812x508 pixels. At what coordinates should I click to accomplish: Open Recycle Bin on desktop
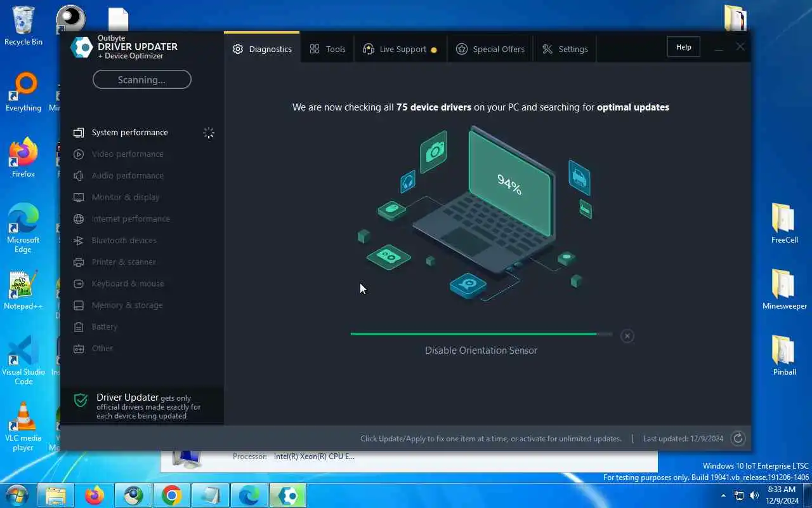(23, 27)
